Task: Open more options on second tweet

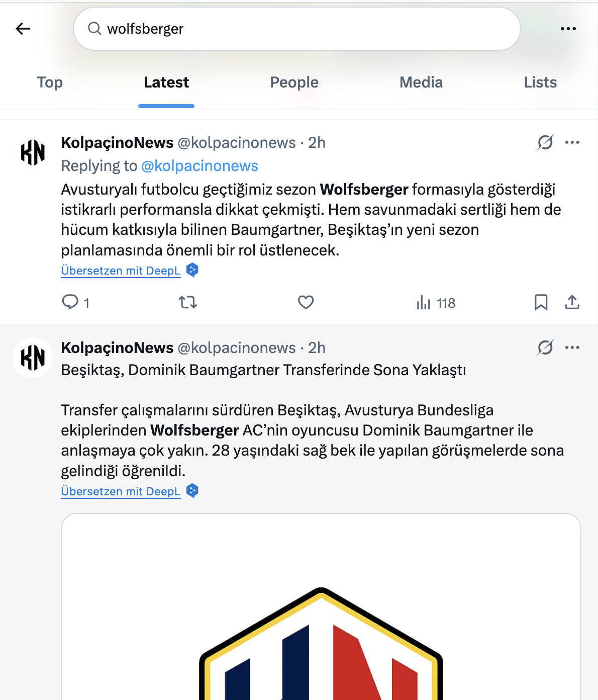Action: click(x=572, y=347)
